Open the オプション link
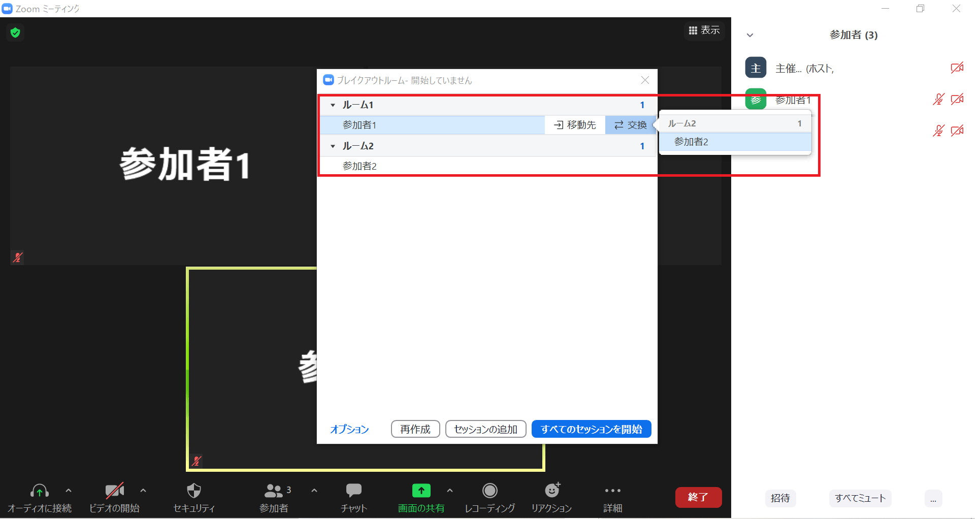This screenshot has height=519, width=980. pos(349,429)
